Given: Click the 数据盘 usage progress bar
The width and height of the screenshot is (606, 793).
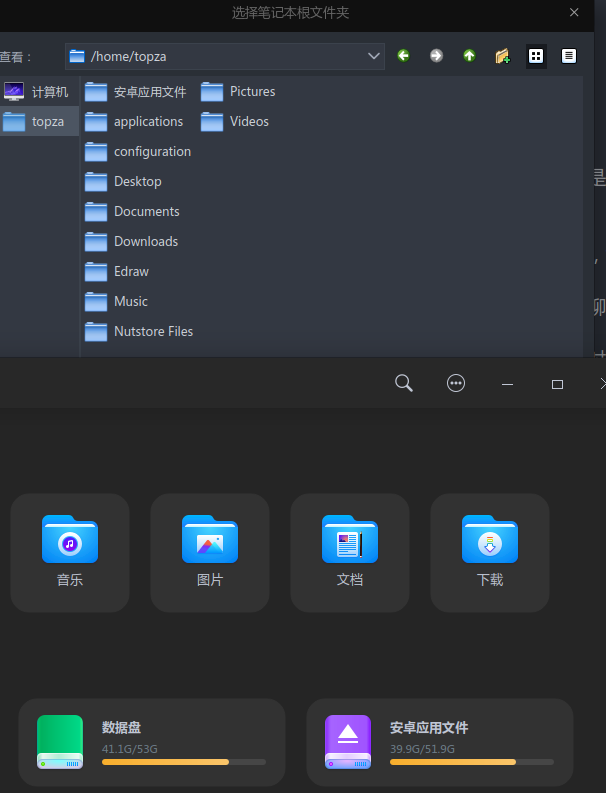Looking at the screenshot, I should point(184,762).
